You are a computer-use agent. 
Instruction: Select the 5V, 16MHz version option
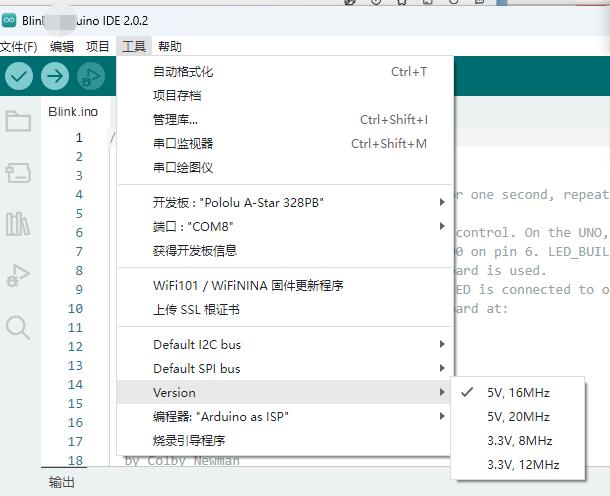[x=518, y=393]
